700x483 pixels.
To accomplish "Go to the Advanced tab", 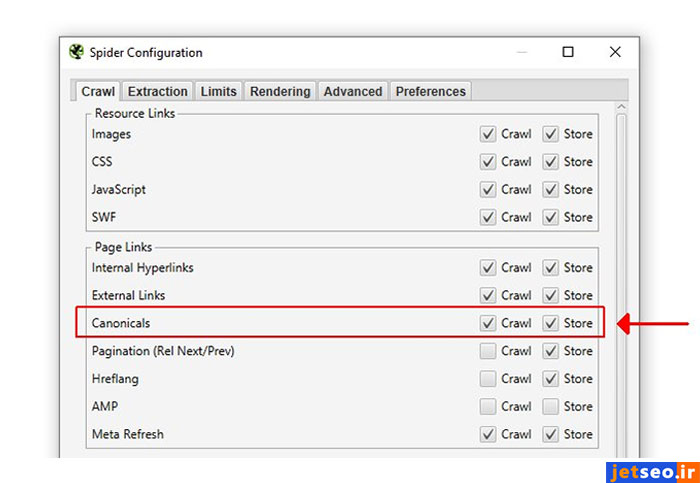I will tap(353, 91).
